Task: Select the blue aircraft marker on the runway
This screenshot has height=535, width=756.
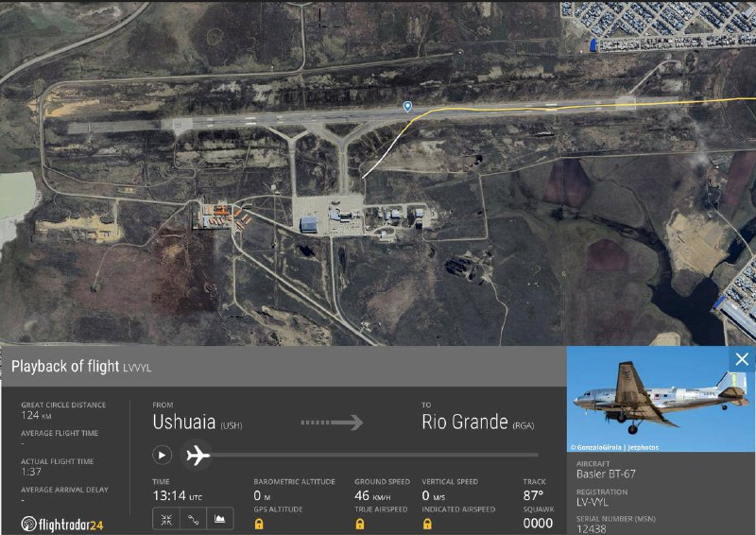Action: click(407, 107)
